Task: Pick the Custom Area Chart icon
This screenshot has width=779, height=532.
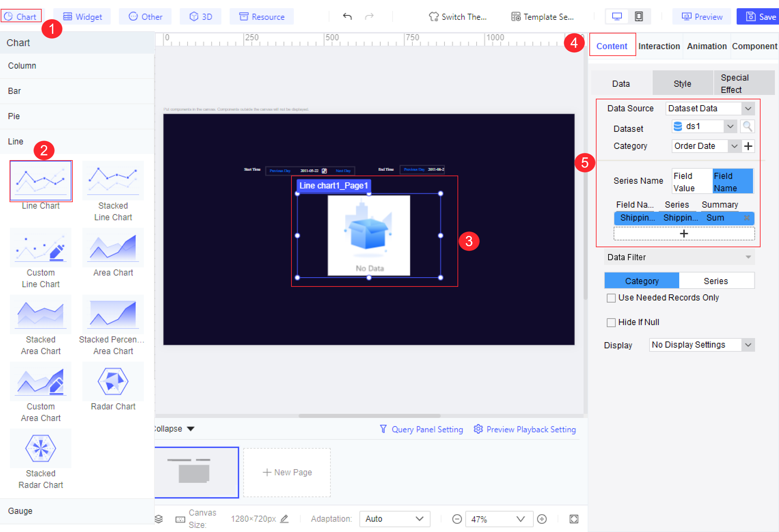Action: (41, 381)
